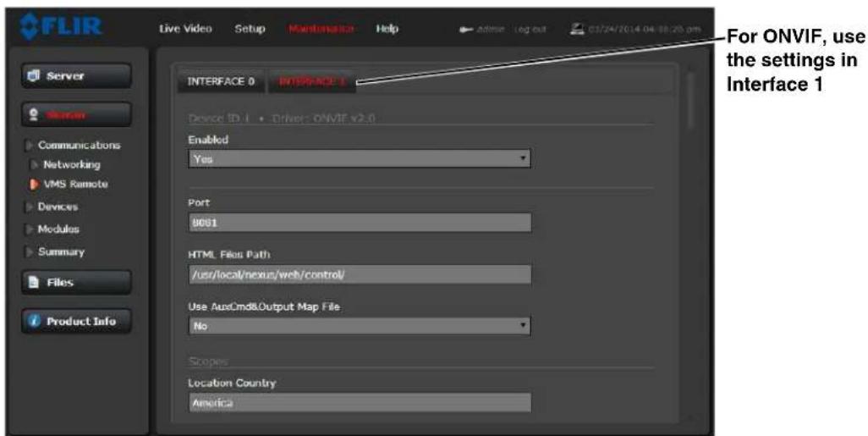Click the Log out link
The width and height of the screenshot is (868, 436).
530,30
